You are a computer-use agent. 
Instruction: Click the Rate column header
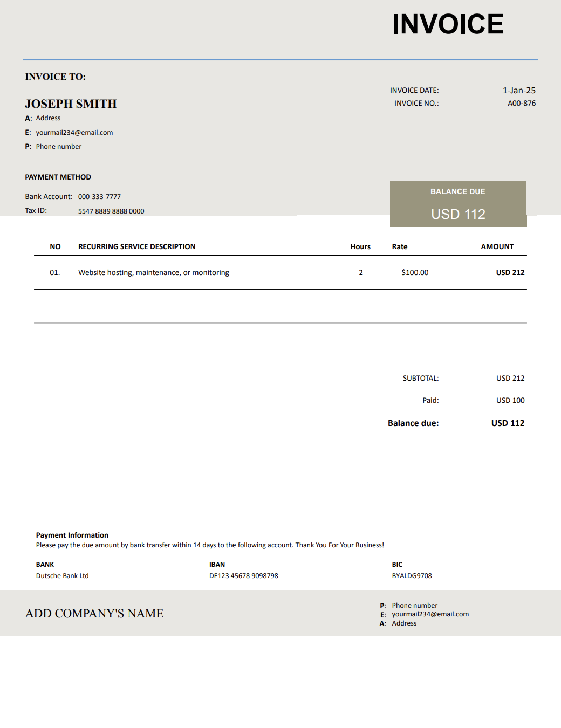point(400,246)
